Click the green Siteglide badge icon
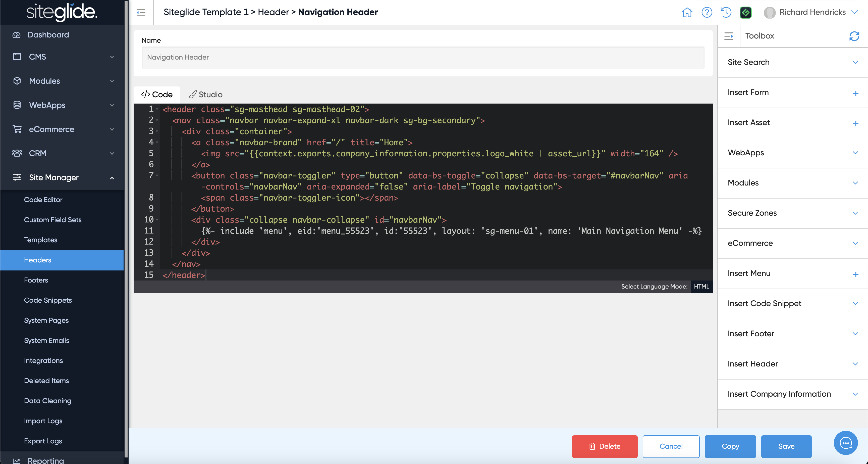The width and height of the screenshot is (868, 464). point(745,13)
